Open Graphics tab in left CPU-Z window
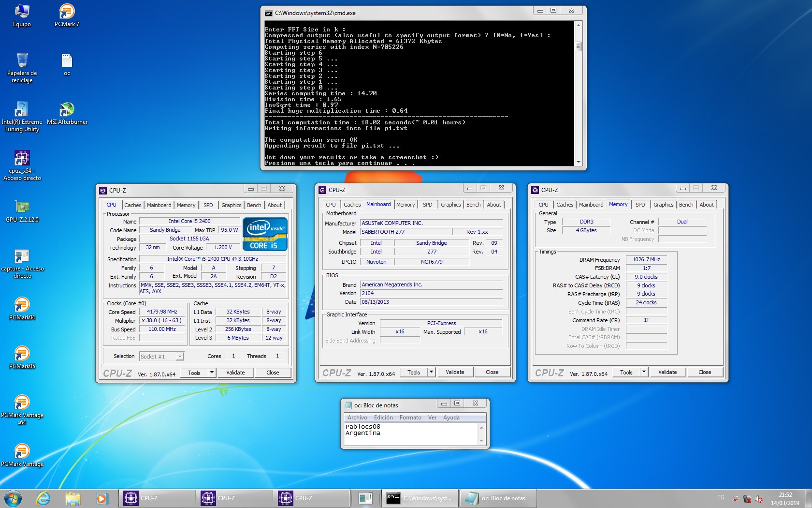This screenshot has height=508, width=812. point(231,205)
